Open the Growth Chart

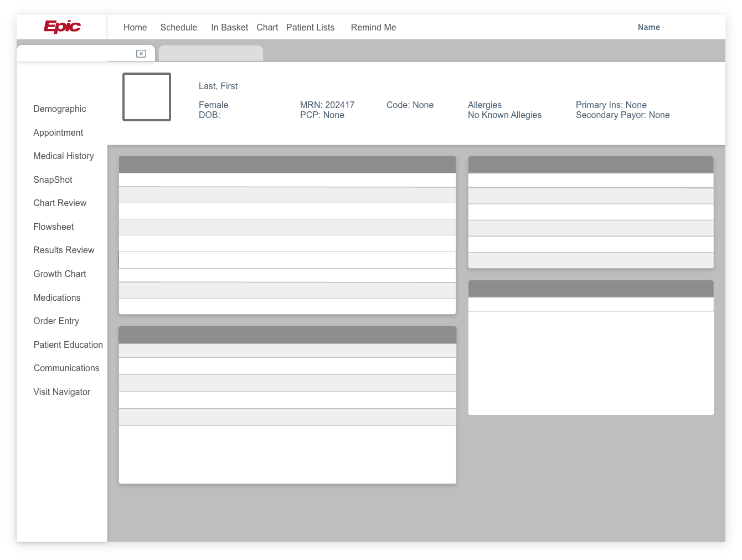point(59,274)
